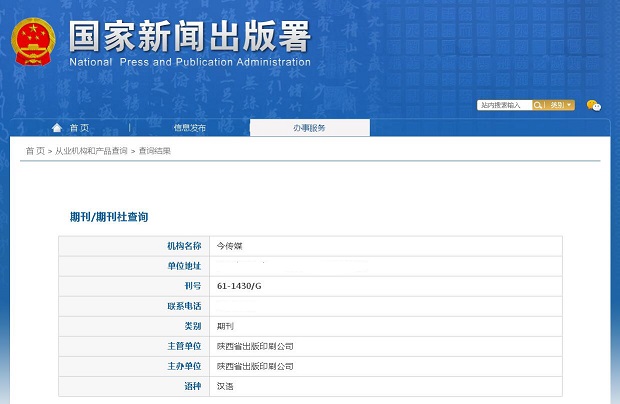
Task: Select the 办事服务 tab
Action: click(x=309, y=128)
